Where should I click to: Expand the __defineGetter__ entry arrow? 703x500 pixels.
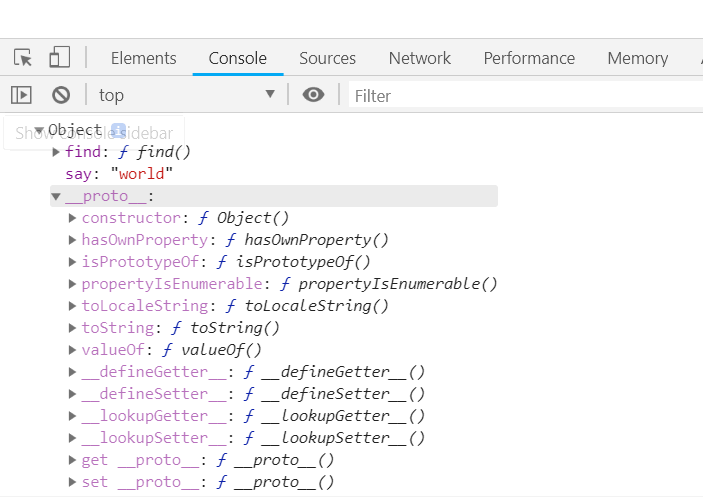(72, 372)
